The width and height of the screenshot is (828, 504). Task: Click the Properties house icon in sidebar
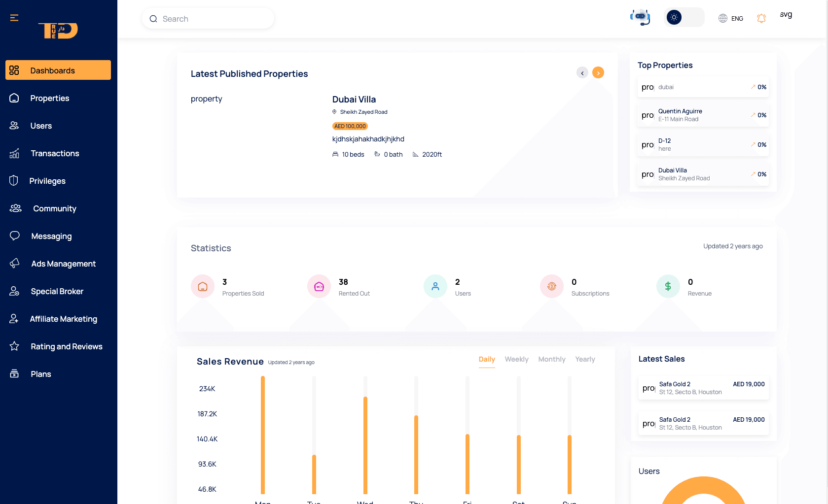14,98
